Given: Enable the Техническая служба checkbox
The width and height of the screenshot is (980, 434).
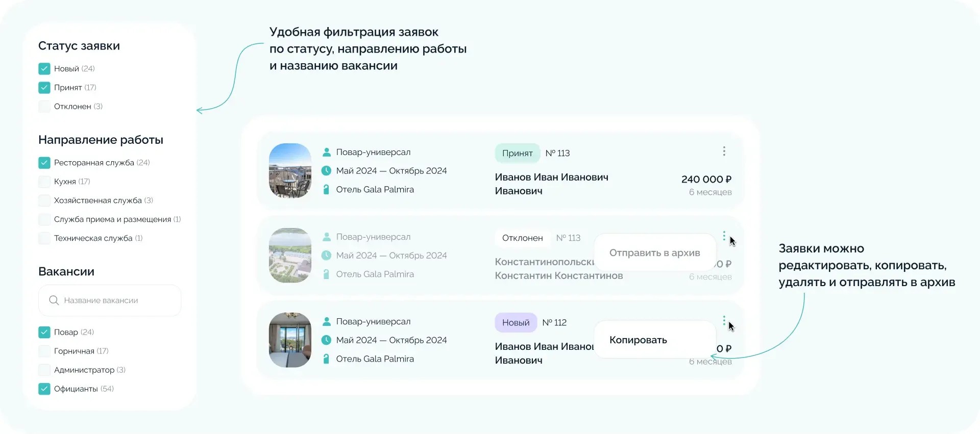Looking at the screenshot, I should [x=44, y=238].
